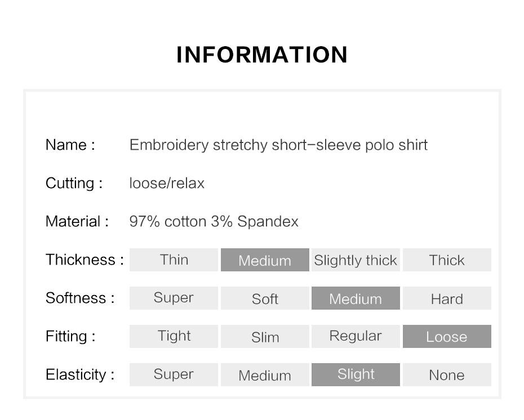This screenshot has height=420, width=524.
Task: Choose Medium in the Elasticity row
Action: 265,374
